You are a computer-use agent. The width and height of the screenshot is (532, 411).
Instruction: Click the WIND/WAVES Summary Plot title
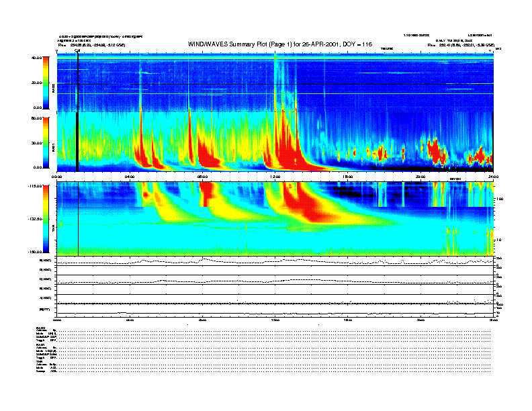[280, 44]
